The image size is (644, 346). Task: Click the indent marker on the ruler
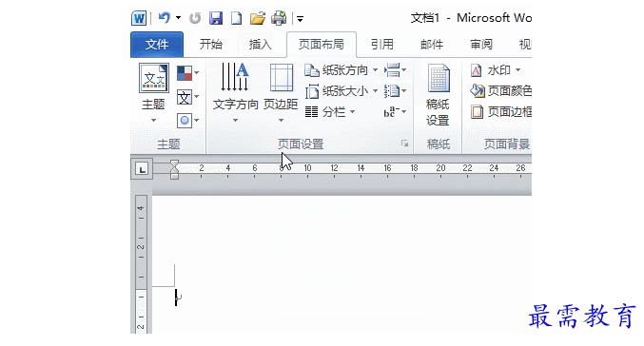point(174,169)
